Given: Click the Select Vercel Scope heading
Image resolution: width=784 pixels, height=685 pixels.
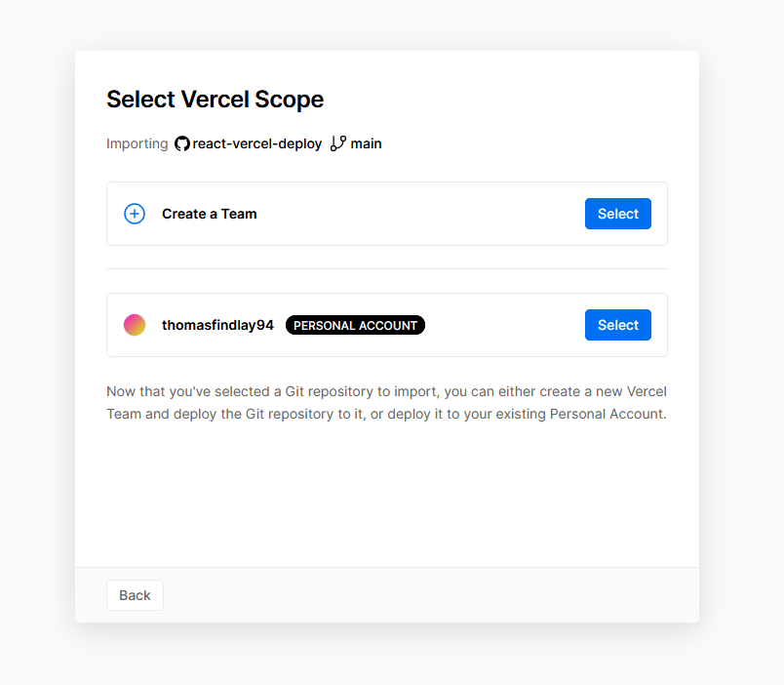Looking at the screenshot, I should pyautogui.click(x=215, y=100).
